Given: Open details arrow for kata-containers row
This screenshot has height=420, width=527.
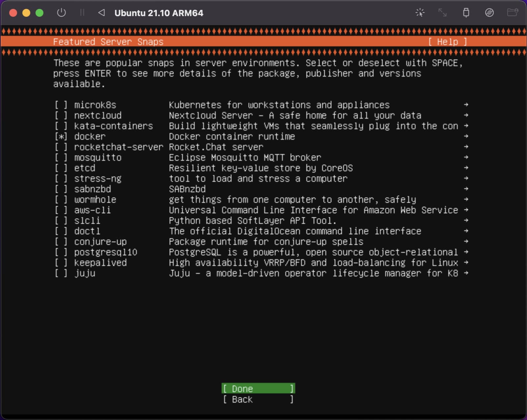Looking at the screenshot, I should coord(466,126).
